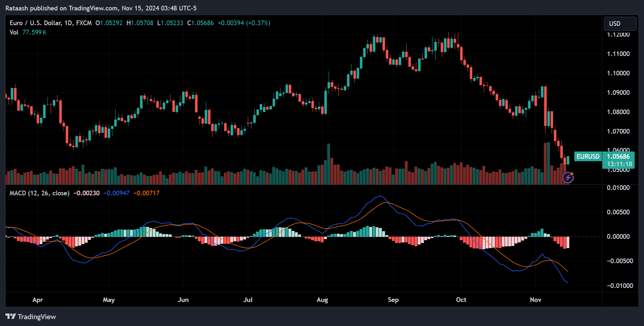Select the Sep label on the time axis
Image resolution: width=644 pixels, height=326 pixels.
tap(393, 299)
